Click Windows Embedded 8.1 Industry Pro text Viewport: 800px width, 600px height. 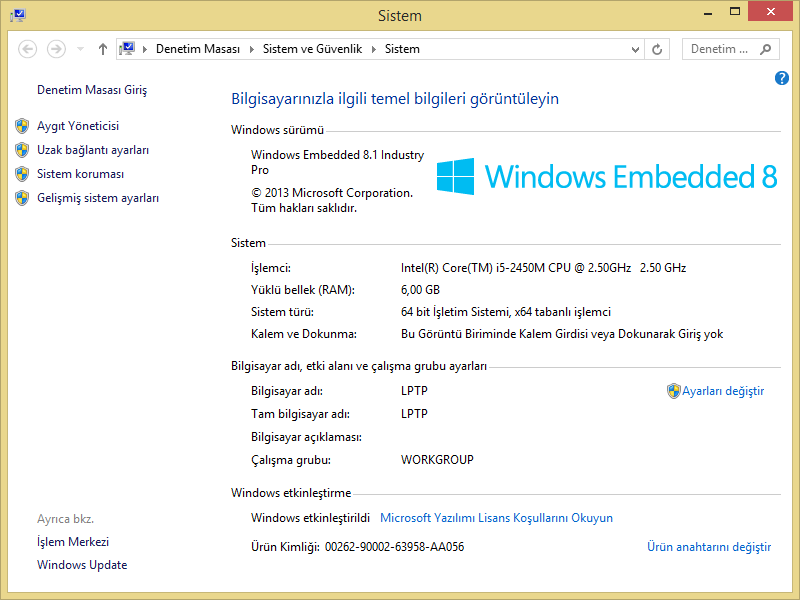337,162
